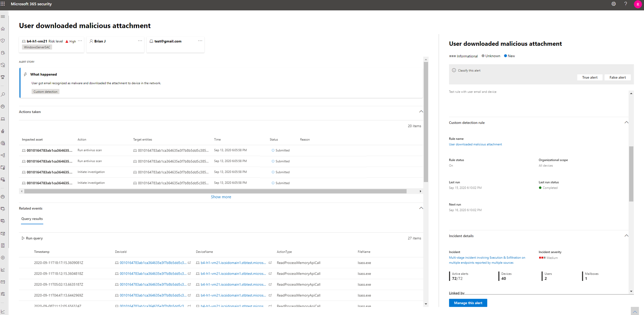The image size is (644, 315).
Task: Collapse the Incident details section
Action: click(x=626, y=236)
